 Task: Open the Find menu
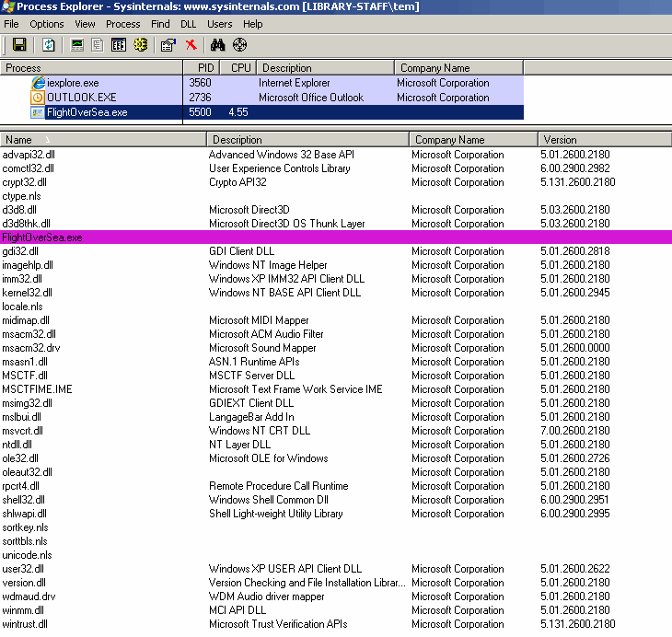(x=160, y=24)
